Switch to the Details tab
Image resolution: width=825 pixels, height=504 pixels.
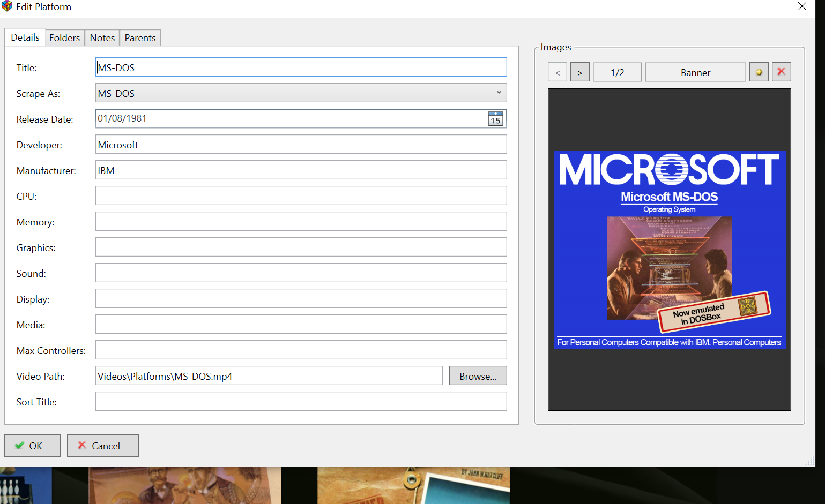click(25, 37)
